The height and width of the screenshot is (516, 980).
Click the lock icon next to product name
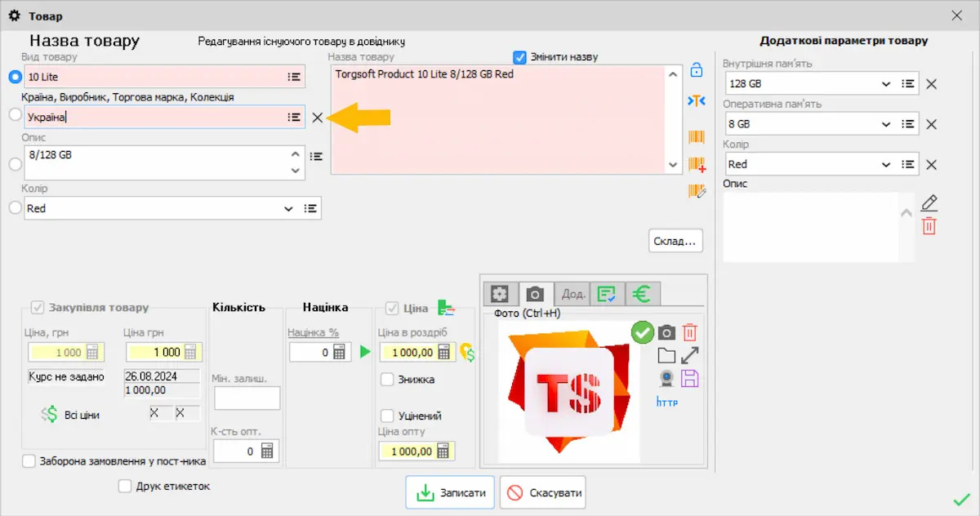(x=696, y=70)
